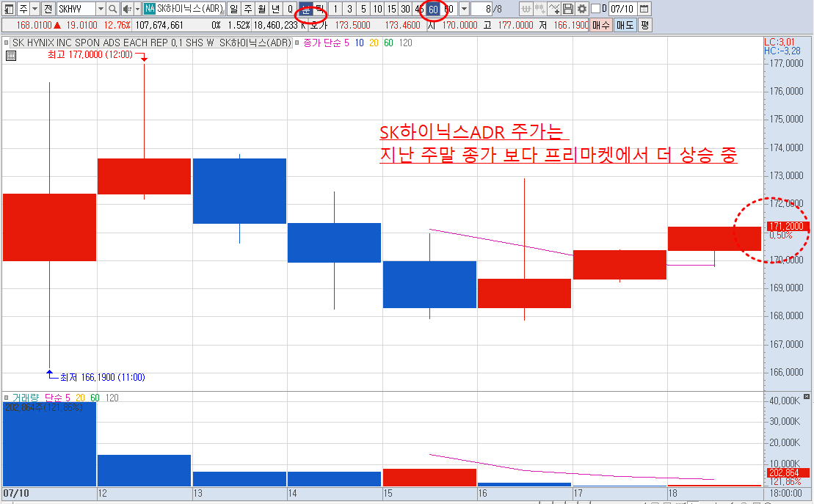The image size is (814, 504).
Task: Click the speaker sound alert icon
Action: click(127, 9)
